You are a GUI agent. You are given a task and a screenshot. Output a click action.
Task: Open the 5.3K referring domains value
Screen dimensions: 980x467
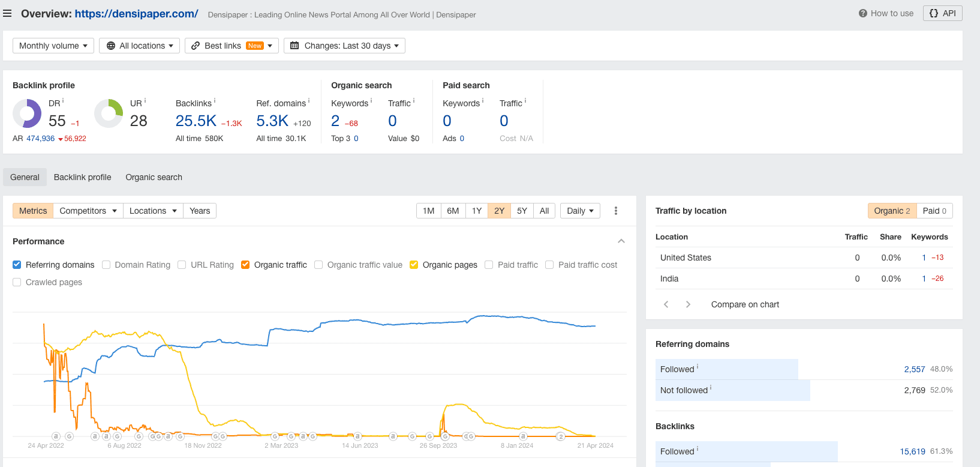[x=272, y=121]
